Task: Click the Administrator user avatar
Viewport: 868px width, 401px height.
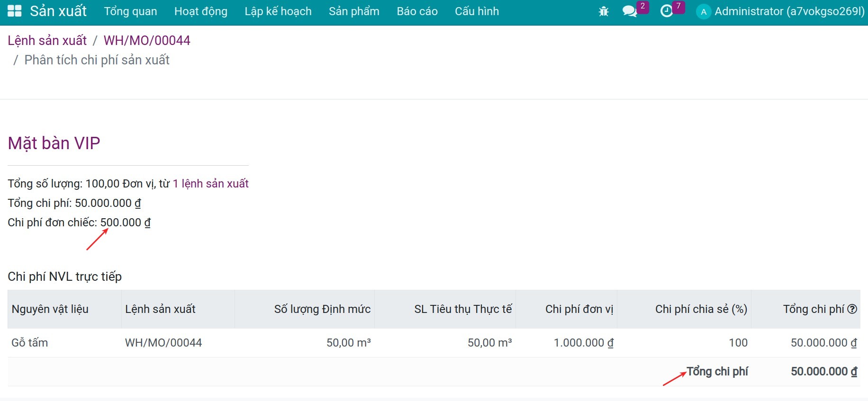Action: click(x=704, y=12)
